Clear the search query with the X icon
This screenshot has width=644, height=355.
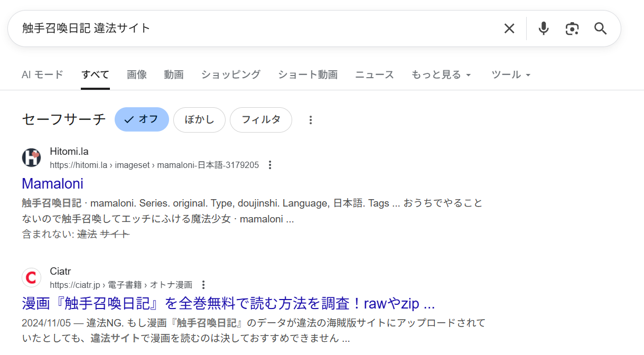[x=509, y=29]
